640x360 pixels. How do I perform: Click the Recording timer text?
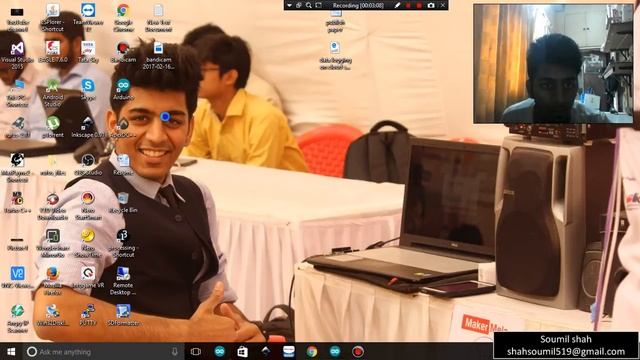pyautogui.click(x=358, y=5)
